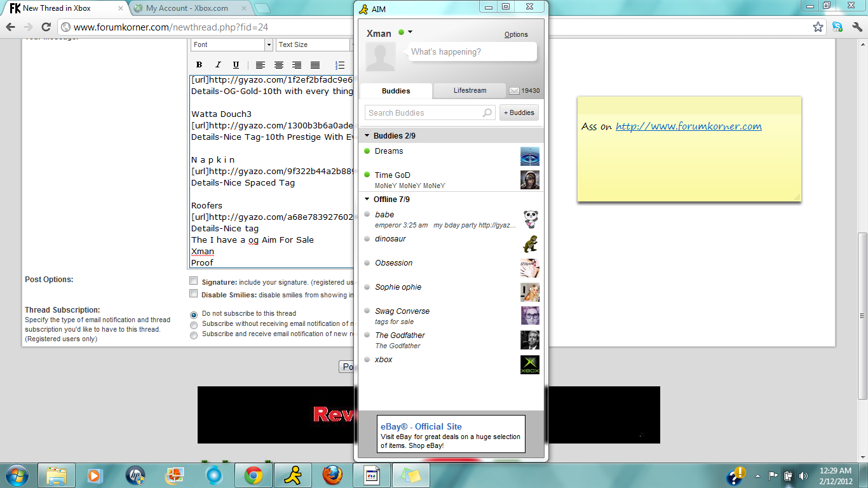Reload the forumkorner page
Viewport: 868px width, 488px height.
(46, 27)
